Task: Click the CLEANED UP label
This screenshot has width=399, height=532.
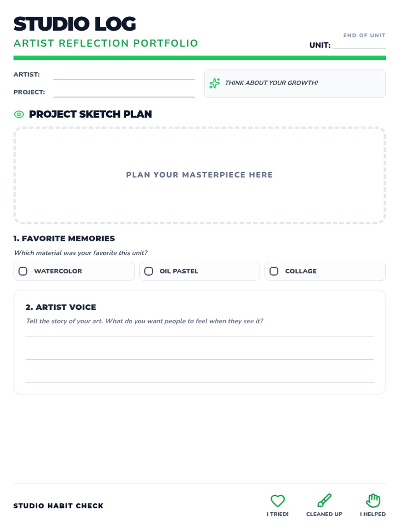Action: point(324,514)
